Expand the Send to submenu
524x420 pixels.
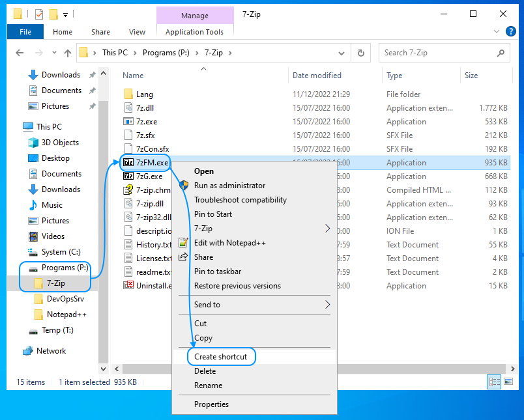(327, 305)
